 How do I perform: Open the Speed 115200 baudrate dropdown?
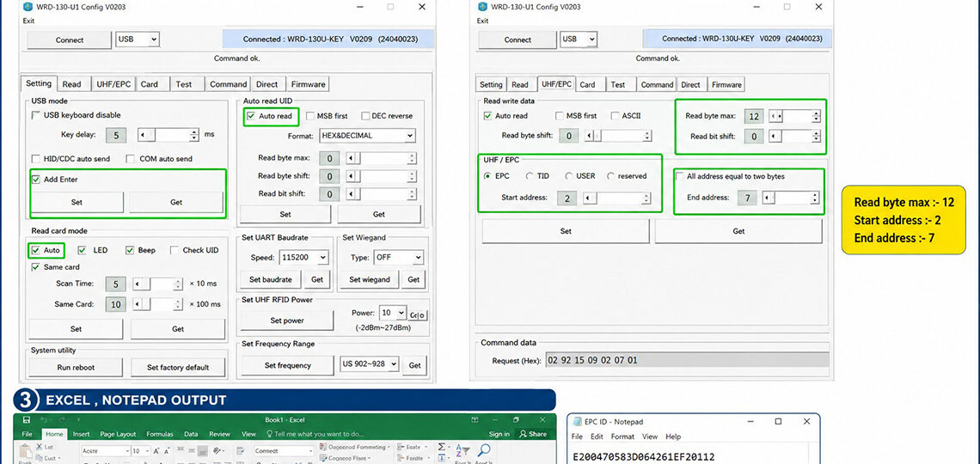303,257
